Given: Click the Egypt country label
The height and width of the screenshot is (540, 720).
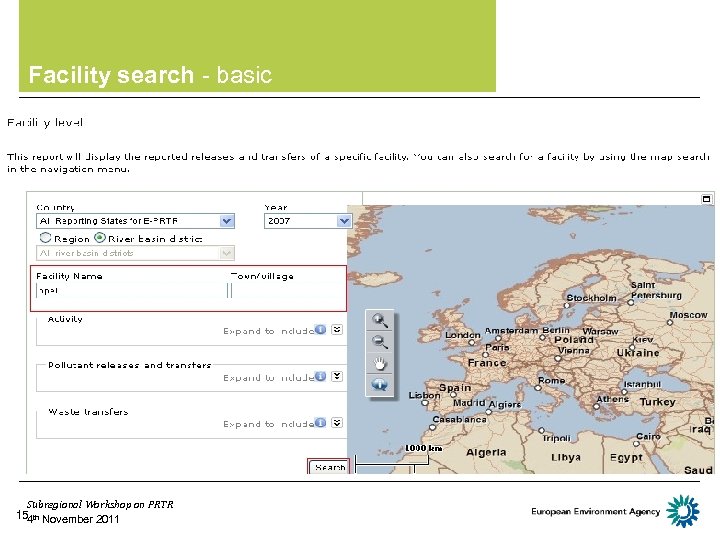Looking at the screenshot, I should [x=626, y=457].
